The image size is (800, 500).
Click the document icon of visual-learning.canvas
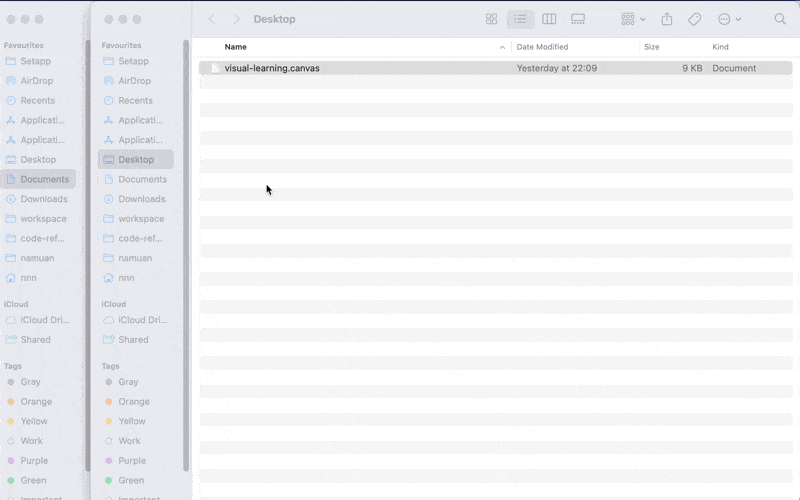click(x=215, y=68)
